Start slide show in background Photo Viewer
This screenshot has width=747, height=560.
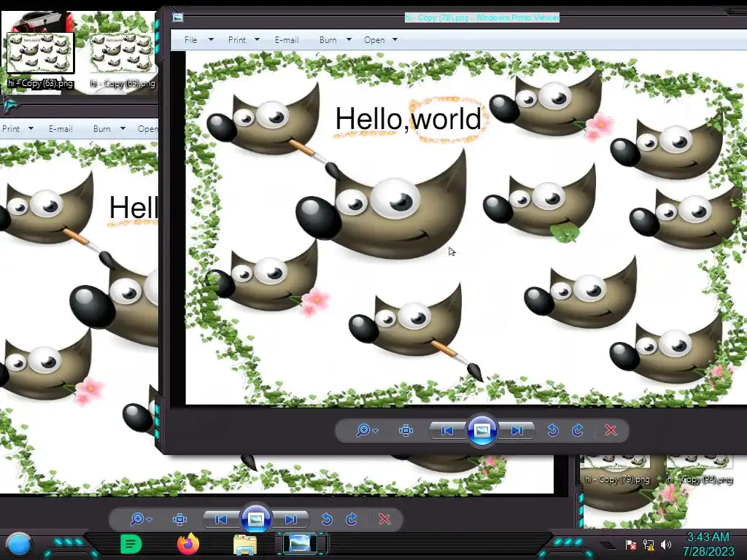click(x=256, y=519)
